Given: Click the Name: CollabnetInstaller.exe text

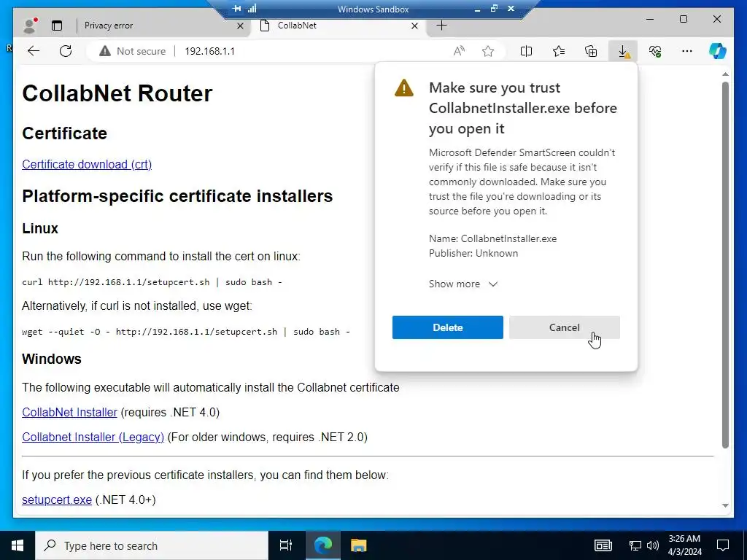Looking at the screenshot, I should (492, 238).
